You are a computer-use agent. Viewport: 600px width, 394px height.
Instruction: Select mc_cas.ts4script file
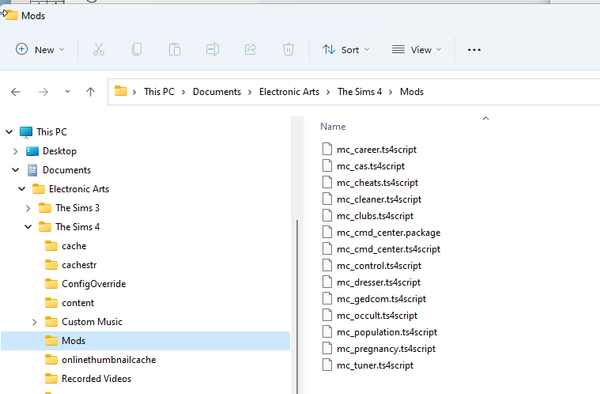click(370, 166)
